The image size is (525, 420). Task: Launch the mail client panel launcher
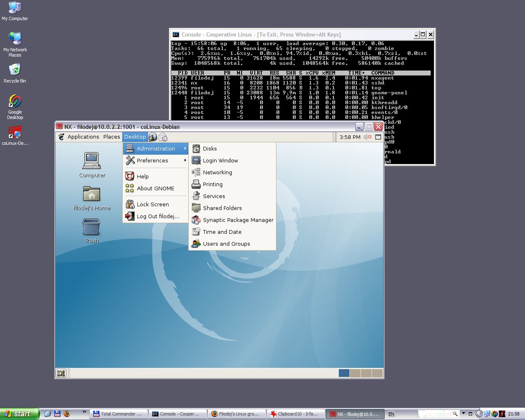[163, 137]
